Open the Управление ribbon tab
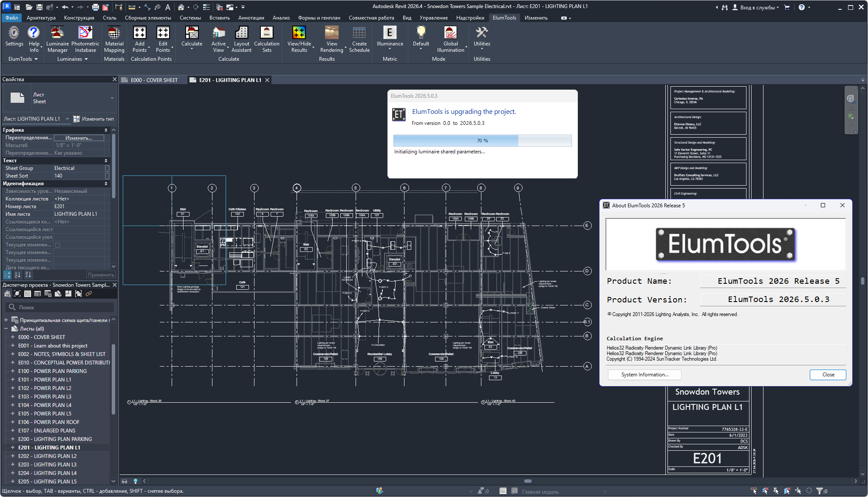The width and height of the screenshot is (868, 497). point(433,18)
